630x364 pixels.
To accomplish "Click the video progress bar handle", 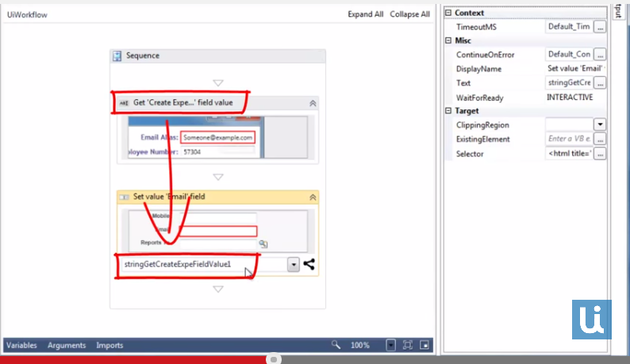I will (x=274, y=359).
